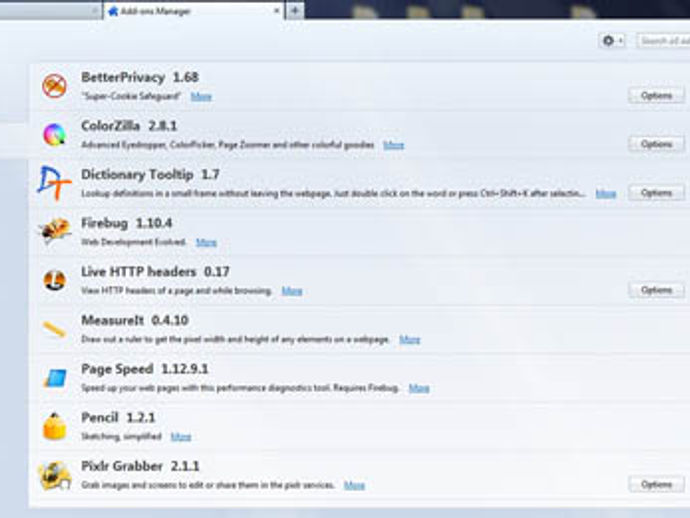Click More link for BetterPrivacy
Screen dimensions: 690x518
tap(201, 96)
